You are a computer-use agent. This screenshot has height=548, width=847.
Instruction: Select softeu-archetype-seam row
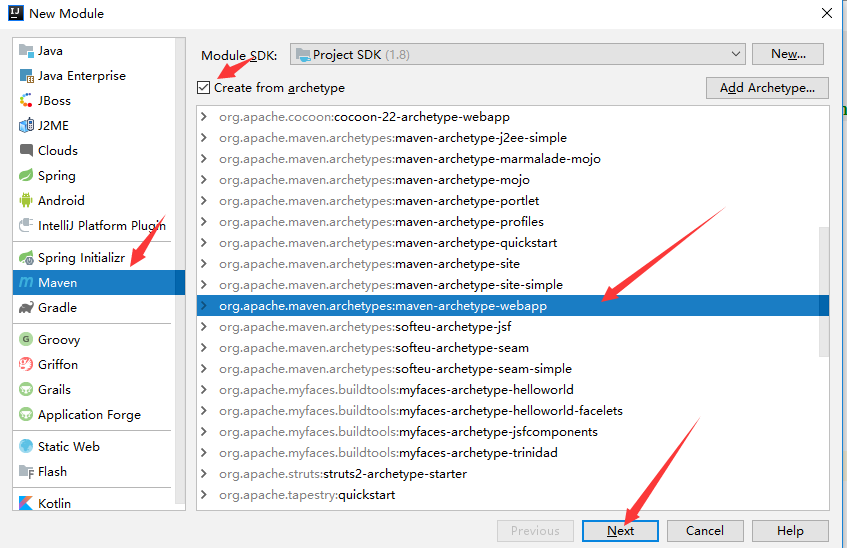pos(513,348)
